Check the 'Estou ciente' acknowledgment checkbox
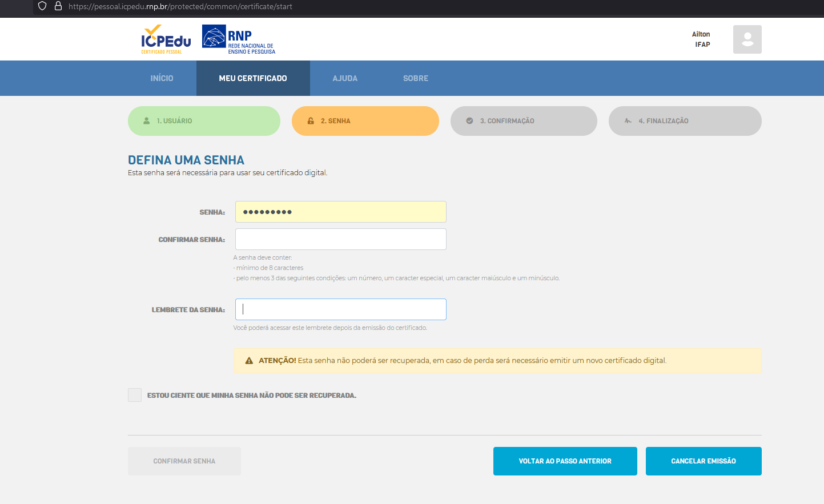 pos(135,395)
